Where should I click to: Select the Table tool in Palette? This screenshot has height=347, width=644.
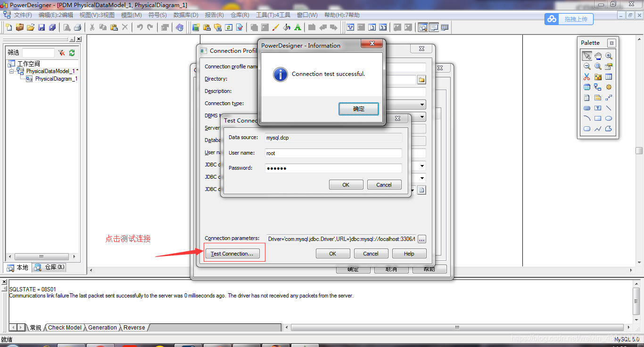pos(609,77)
